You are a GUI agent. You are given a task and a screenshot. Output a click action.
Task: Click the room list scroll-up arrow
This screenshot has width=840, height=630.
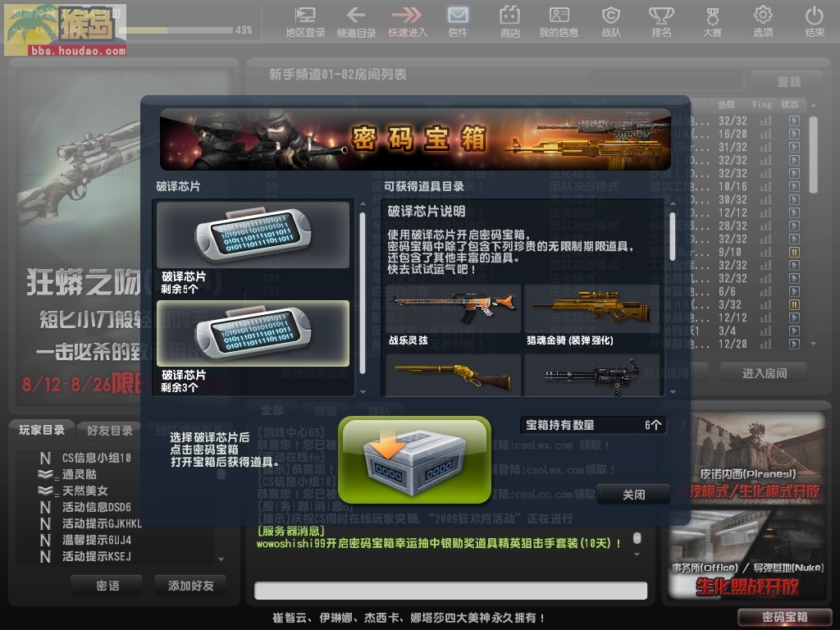point(813,105)
